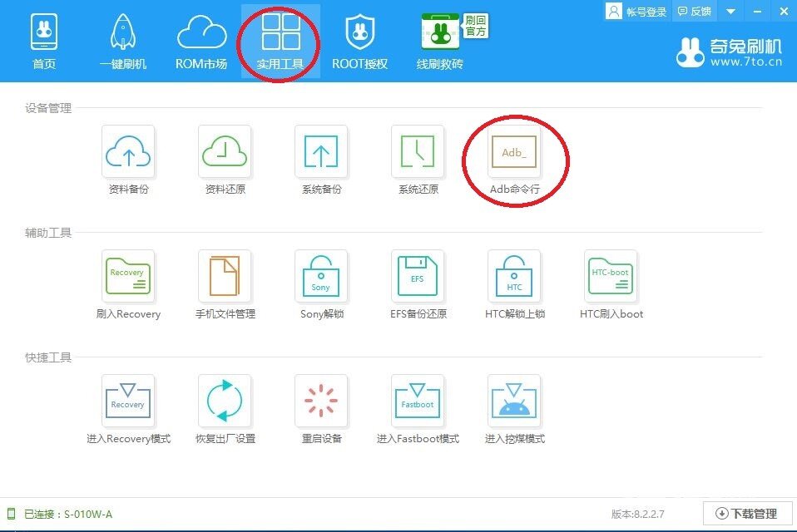Click the connected phone icon in status bar
The height and width of the screenshot is (532, 797).
tap(11, 514)
